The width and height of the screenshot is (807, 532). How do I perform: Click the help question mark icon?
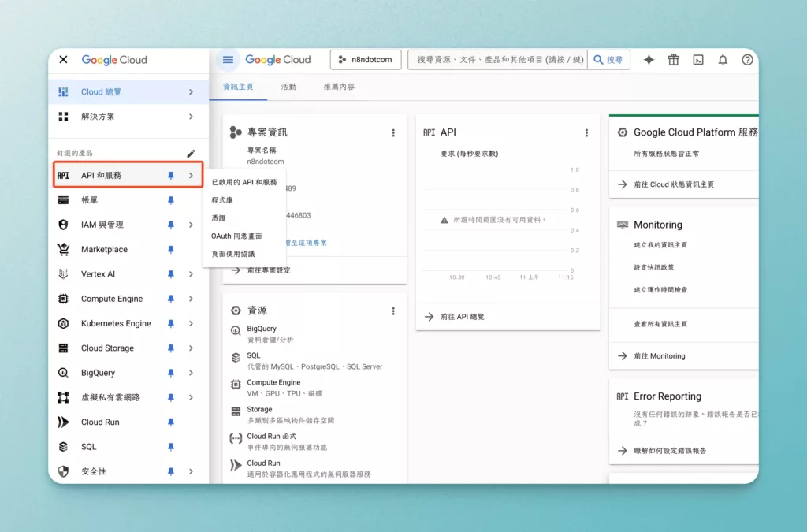pos(747,60)
